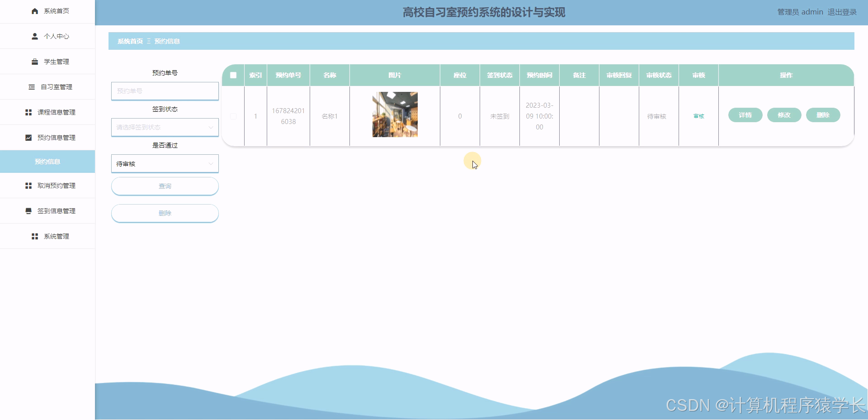The image size is (868, 420).
Task: Expand 学生管理 menu
Action: click(47, 62)
